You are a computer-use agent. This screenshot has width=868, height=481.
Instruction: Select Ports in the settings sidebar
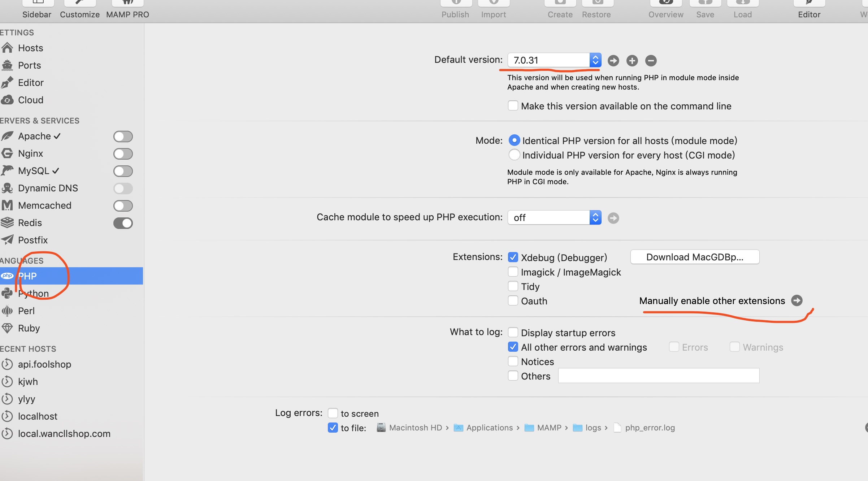[x=29, y=65]
